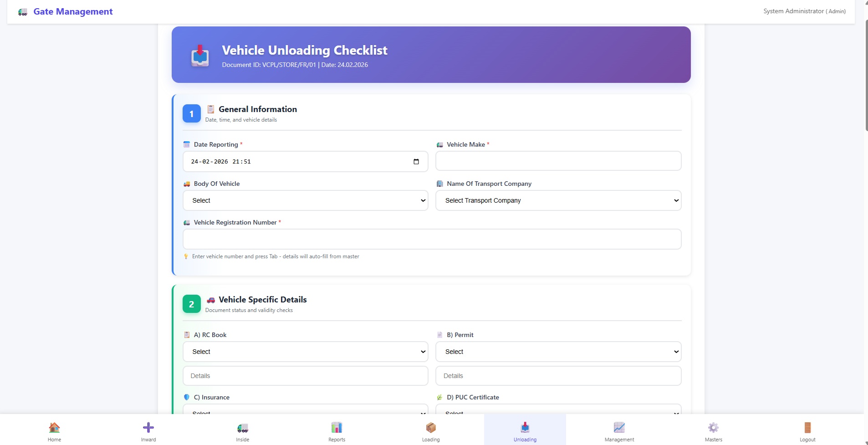Open the Inward plus icon
This screenshot has height=445, width=868.
pyautogui.click(x=148, y=428)
